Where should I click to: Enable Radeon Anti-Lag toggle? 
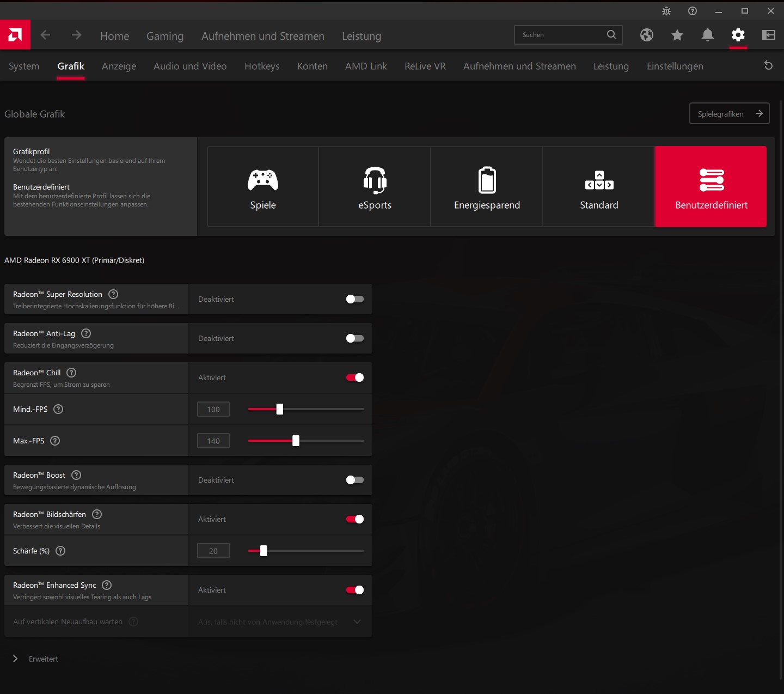[355, 338]
